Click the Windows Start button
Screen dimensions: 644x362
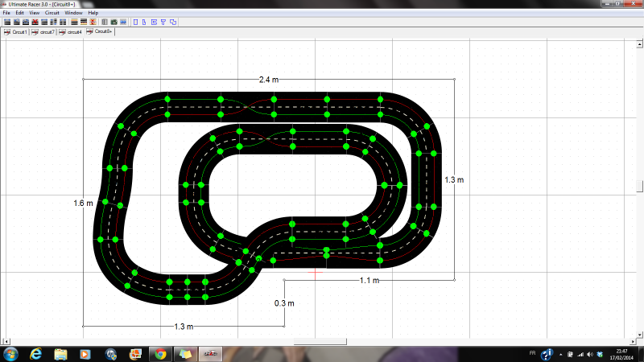tap(10, 354)
